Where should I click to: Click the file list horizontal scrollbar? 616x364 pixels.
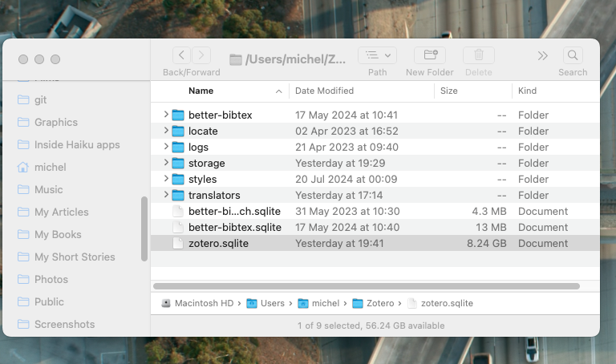tap(367, 286)
